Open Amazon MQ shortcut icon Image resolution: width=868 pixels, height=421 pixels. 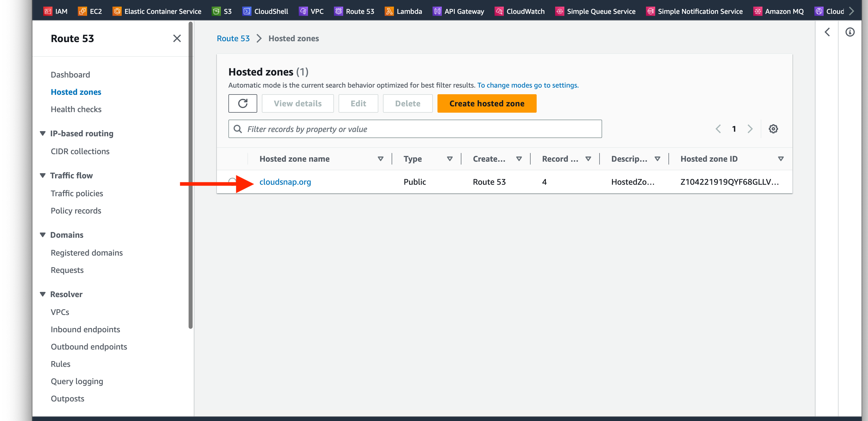tap(758, 11)
